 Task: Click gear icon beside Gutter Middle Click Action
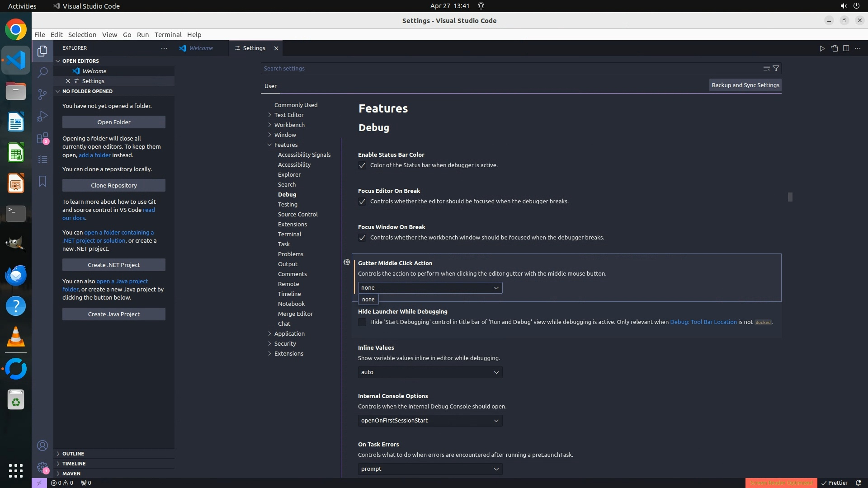[x=347, y=262]
